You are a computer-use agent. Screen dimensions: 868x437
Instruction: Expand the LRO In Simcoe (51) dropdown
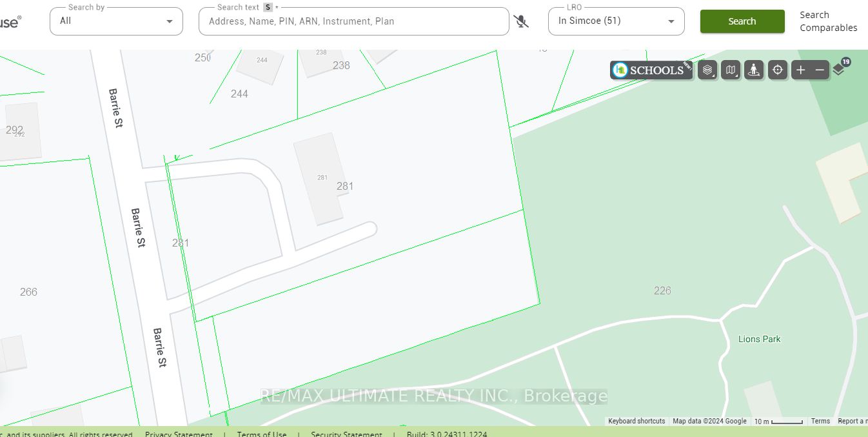tap(616, 21)
